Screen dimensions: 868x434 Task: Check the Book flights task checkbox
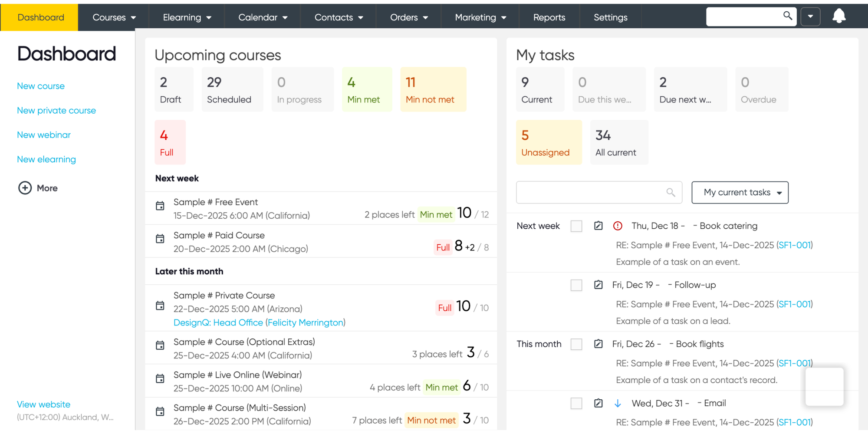(x=576, y=344)
